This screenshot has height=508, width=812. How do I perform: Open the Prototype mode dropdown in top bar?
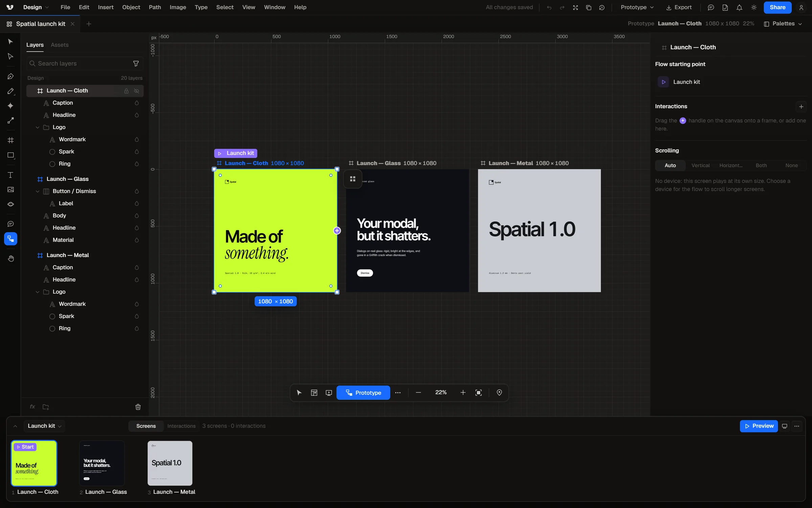point(637,7)
